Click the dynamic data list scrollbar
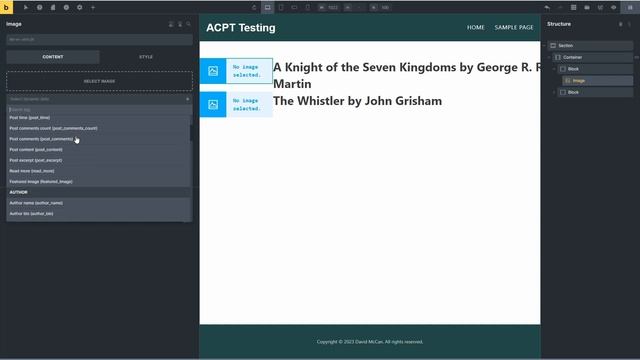 [x=191, y=133]
